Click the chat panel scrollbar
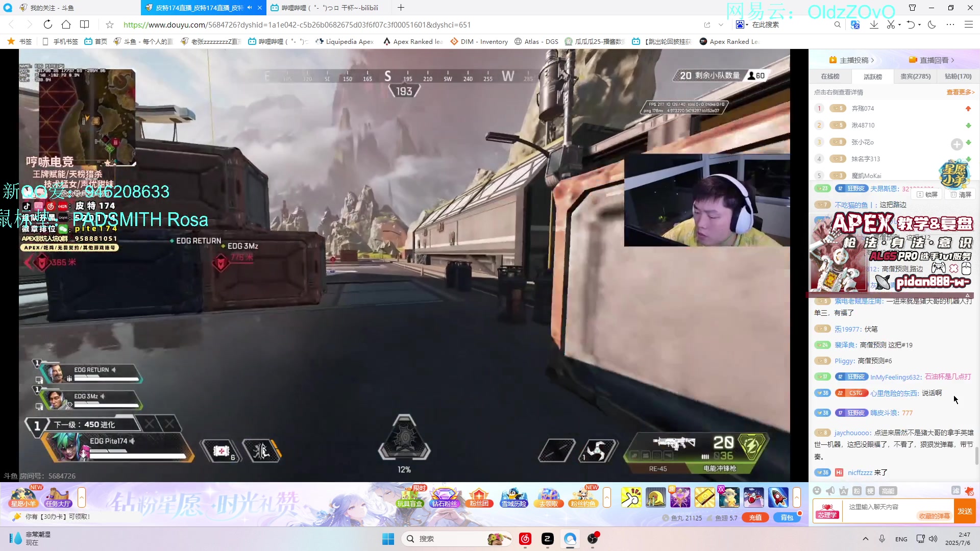 (x=977, y=456)
